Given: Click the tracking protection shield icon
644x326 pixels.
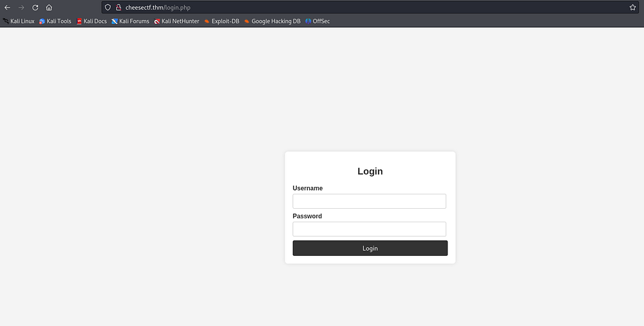Looking at the screenshot, I should coord(108,7).
